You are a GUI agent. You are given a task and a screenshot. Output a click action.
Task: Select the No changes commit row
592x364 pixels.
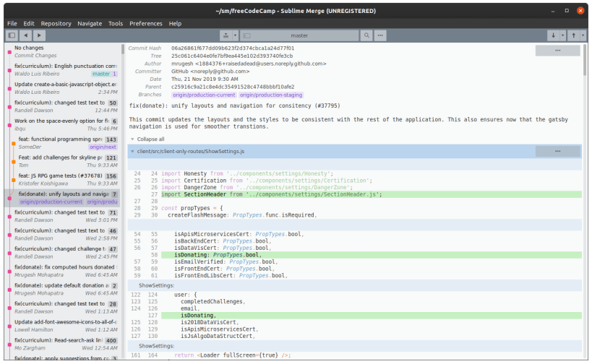click(x=64, y=52)
